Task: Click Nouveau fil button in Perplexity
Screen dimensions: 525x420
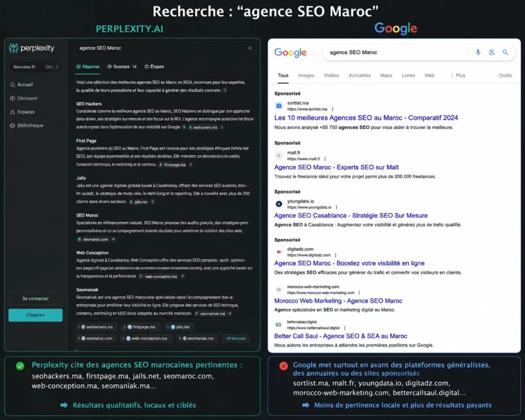Action: pyautogui.click(x=35, y=67)
